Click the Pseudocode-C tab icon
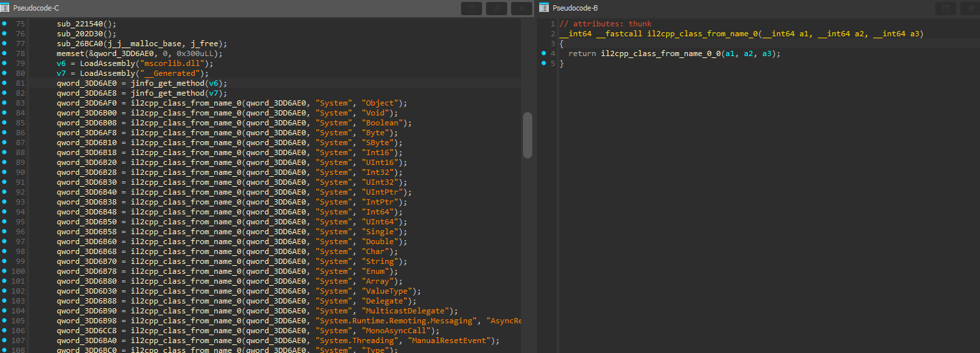Screen dimensions: 980x353 [x=5, y=8]
